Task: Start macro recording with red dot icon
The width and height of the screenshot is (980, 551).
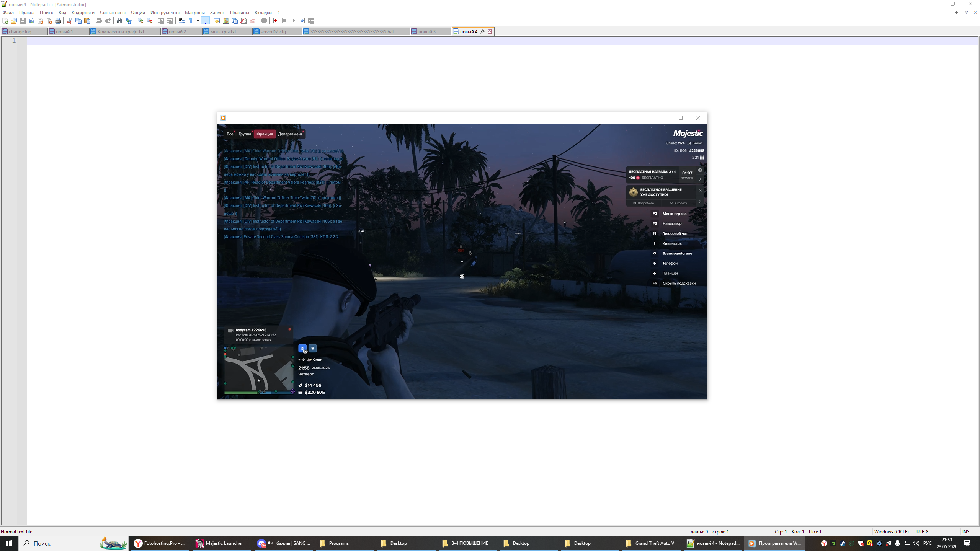Action: 276,21
